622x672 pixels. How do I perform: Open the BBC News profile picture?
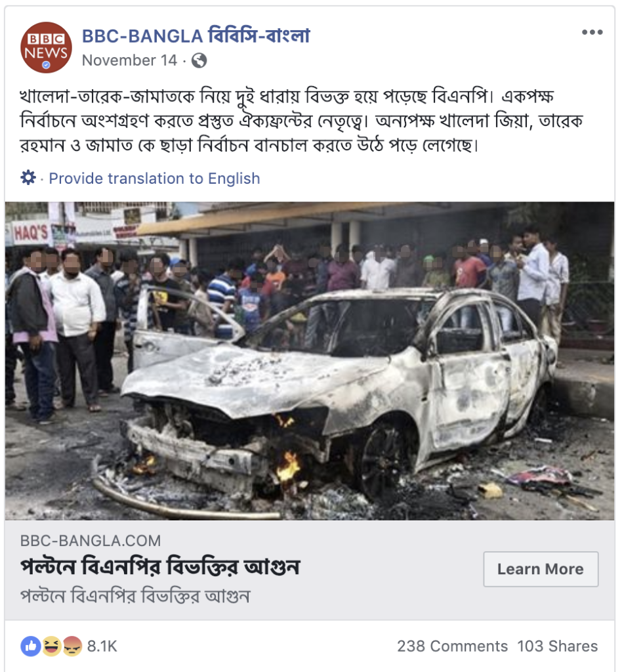pyautogui.click(x=47, y=47)
